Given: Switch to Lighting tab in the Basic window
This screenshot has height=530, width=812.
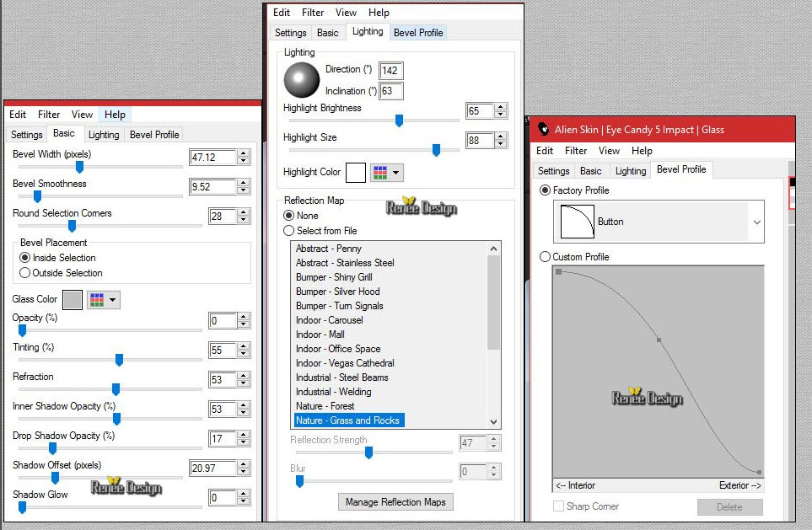Looking at the screenshot, I should [x=104, y=135].
